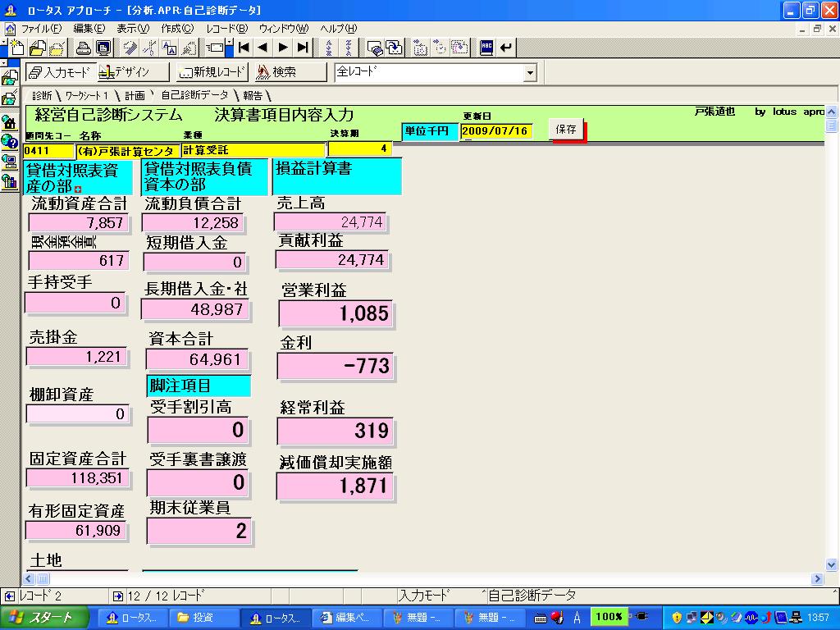Open the 表示 menu
The height and width of the screenshot is (630, 840).
[x=133, y=29]
